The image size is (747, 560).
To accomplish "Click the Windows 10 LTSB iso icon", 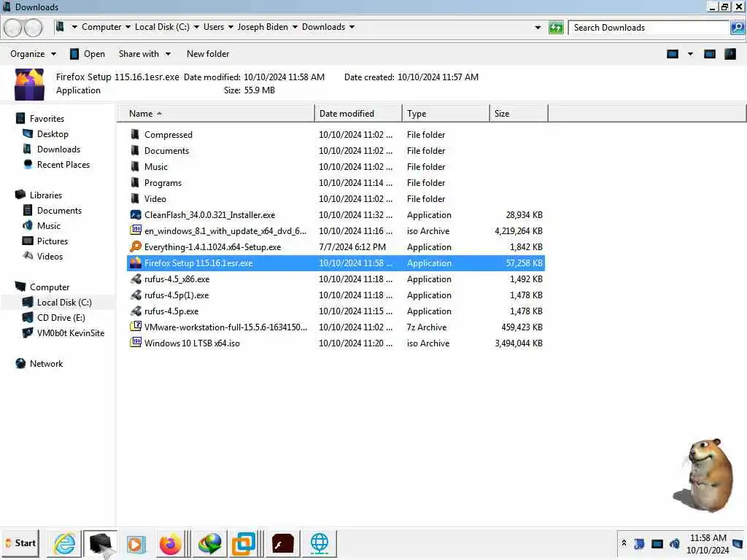I will [x=135, y=343].
